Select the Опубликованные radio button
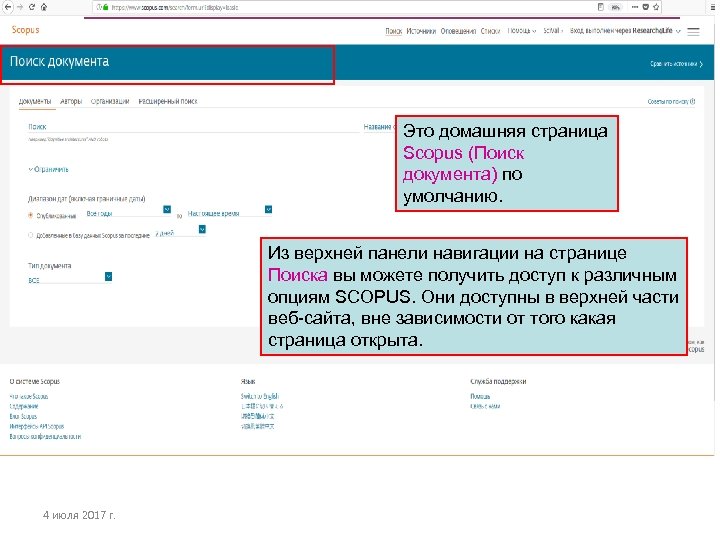The image size is (720, 540). click(31, 215)
